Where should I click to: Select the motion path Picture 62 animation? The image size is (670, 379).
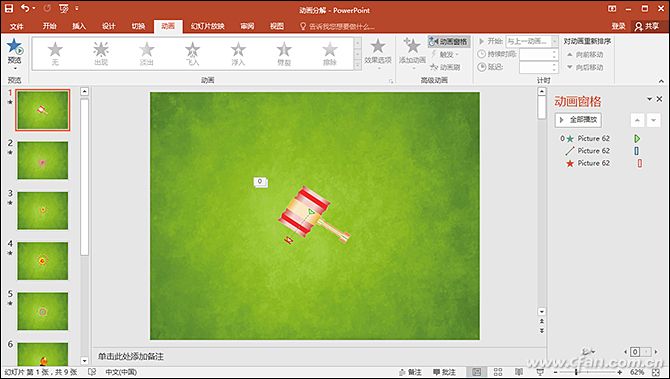coord(600,151)
